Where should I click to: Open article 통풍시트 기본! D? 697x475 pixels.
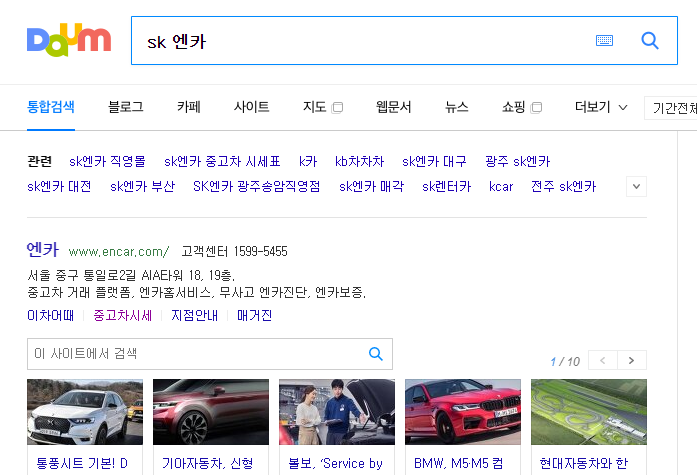coord(82,463)
